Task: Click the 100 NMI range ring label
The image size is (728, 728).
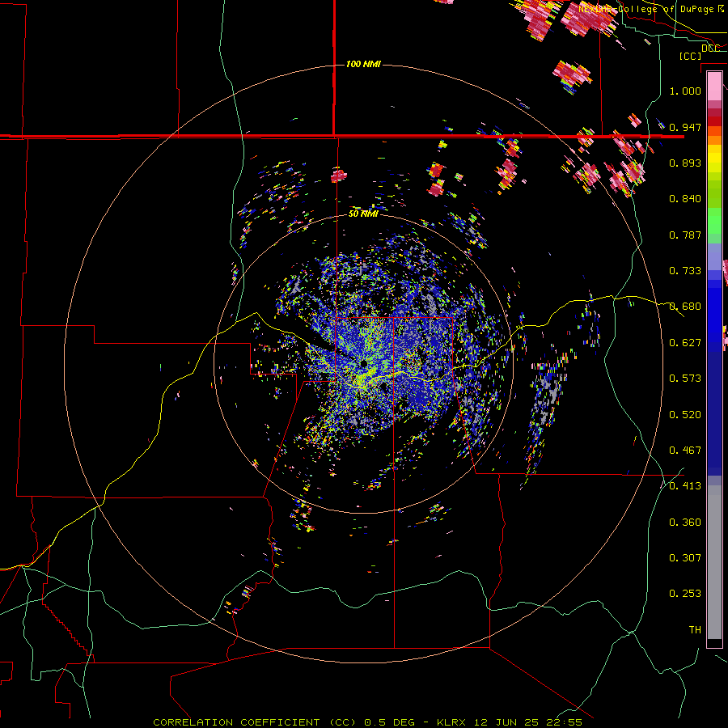Action: click(363, 64)
